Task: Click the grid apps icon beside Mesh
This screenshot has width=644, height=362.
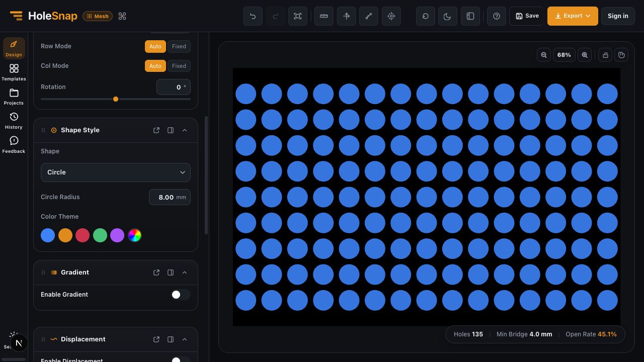Action: point(122,16)
